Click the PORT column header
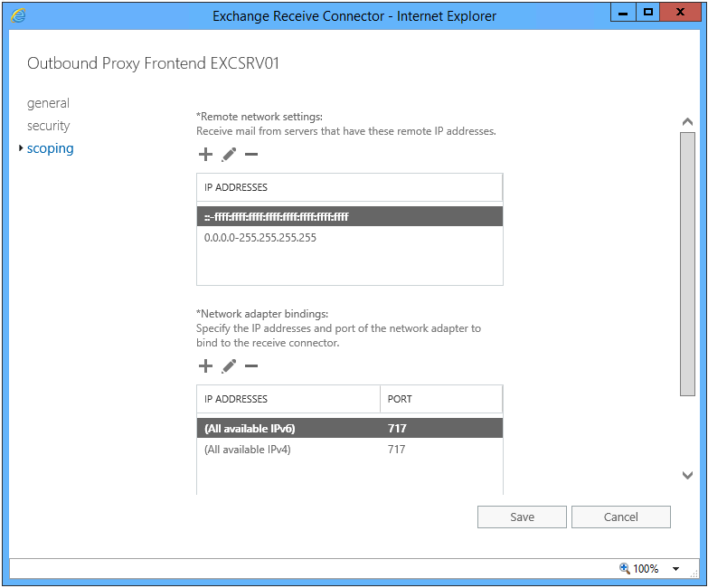Viewport: 708px width, 588px height. pyautogui.click(x=441, y=399)
